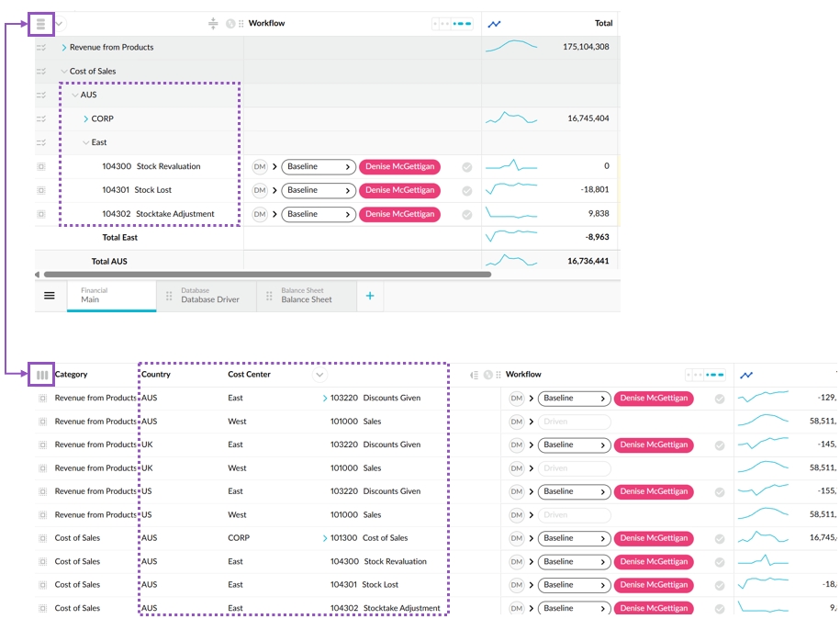The height and width of the screenshot is (619, 840).
Task: Click the sparkline trend icon in top header
Action: click(x=495, y=24)
